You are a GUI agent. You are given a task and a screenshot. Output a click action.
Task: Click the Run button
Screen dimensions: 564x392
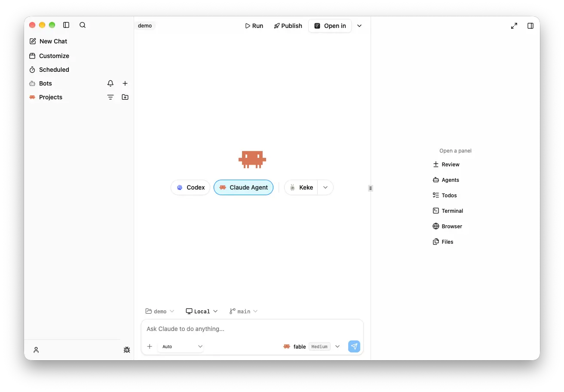[x=254, y=26]
